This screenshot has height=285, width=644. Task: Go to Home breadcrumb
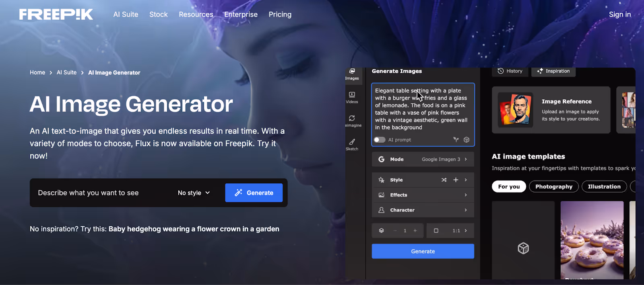click(37, 72)
